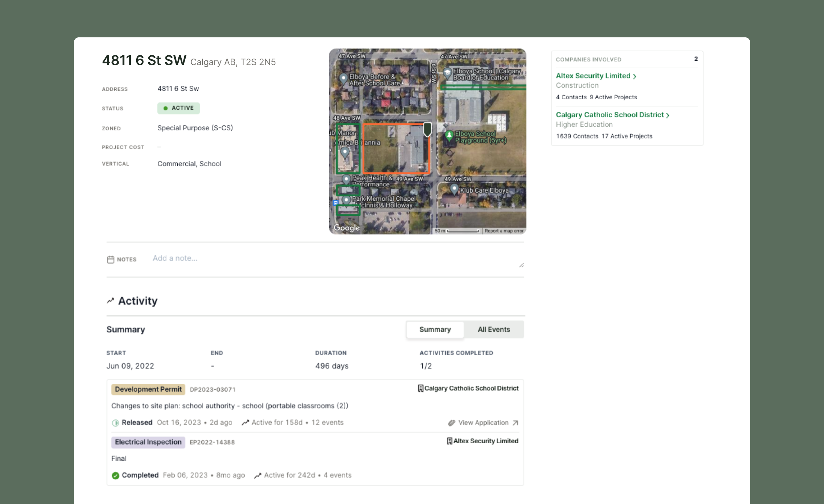
Task: Switch to the All Events tab
Action: (493, 329)
